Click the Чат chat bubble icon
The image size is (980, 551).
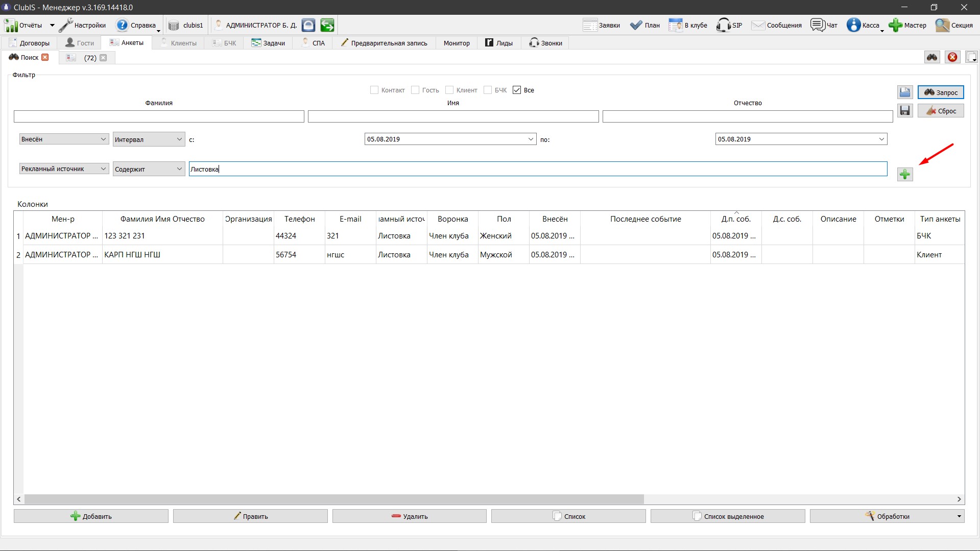(818, 25)
